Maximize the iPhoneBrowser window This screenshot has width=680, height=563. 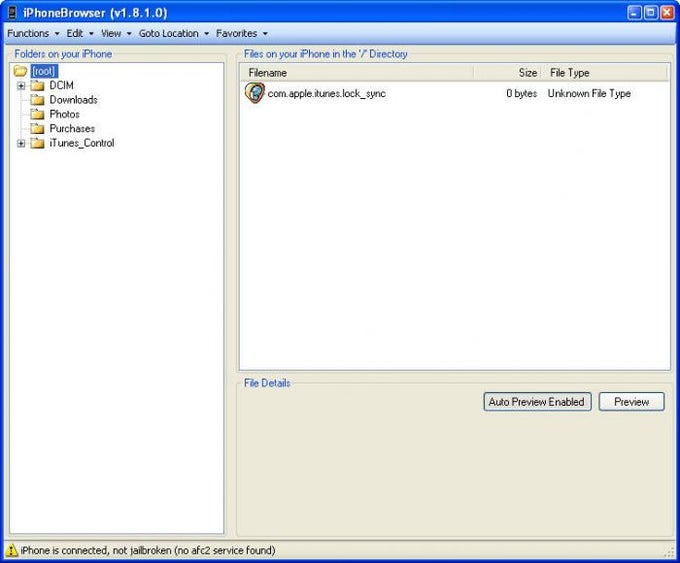(651, 13)
